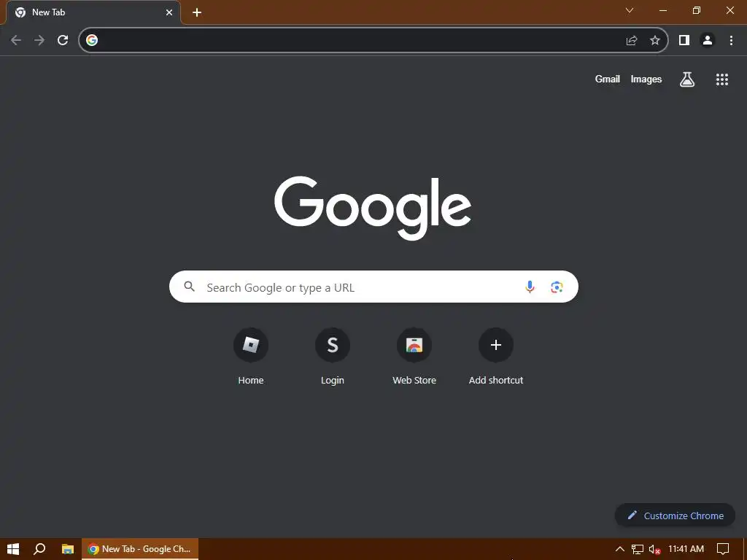Open the Gmail link
Viewport: 747px width, 560px height.
pos(608,79)
